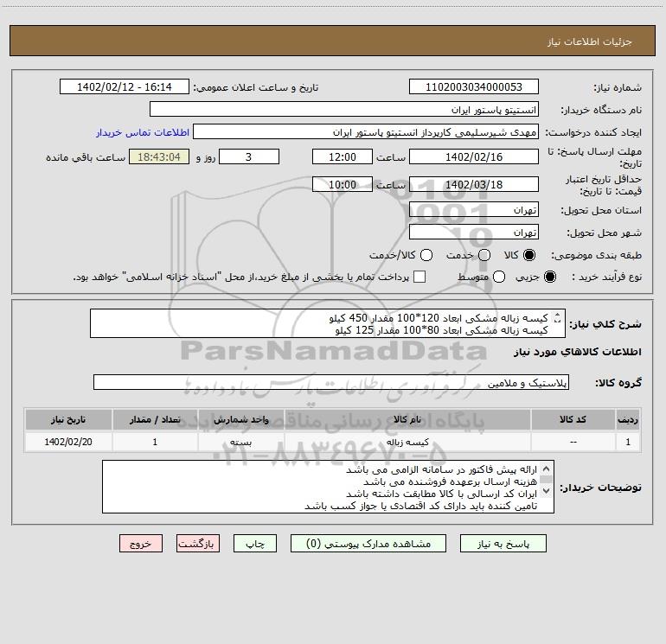Viewport: 666px width, 644px height.
Task: Click the remaining days field showing 3
Action: point(249,156)
